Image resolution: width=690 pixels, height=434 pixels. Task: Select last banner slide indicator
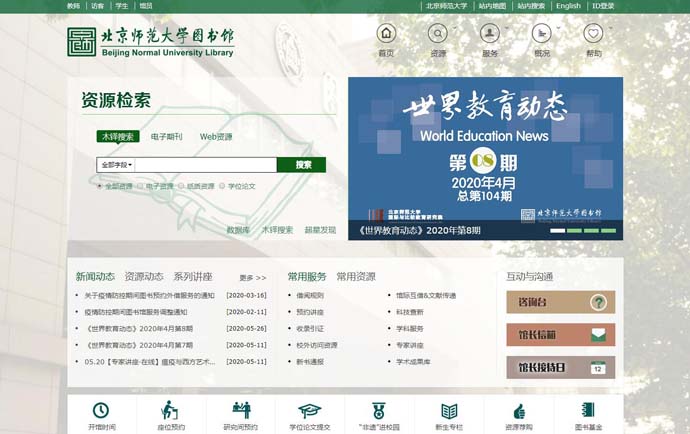click(609, 231)
